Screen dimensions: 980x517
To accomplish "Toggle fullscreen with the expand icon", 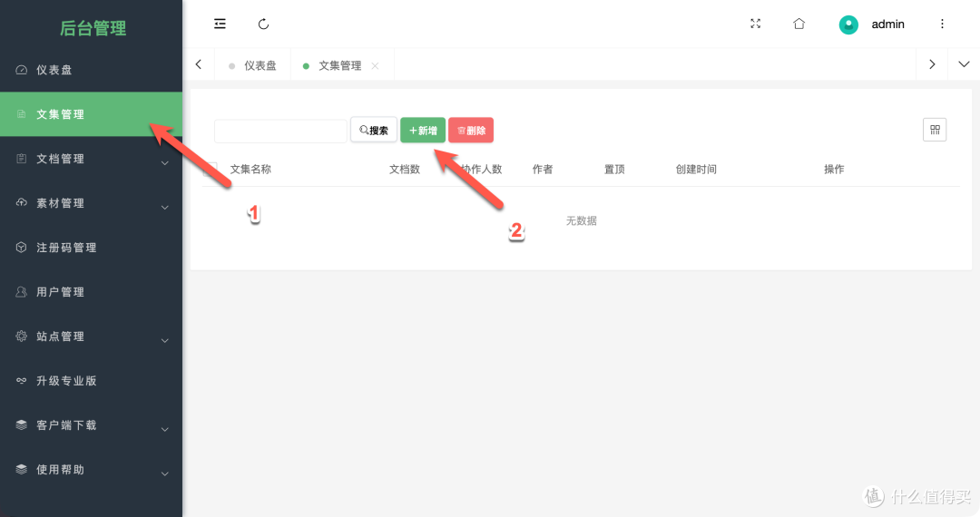I will point(755,24).
